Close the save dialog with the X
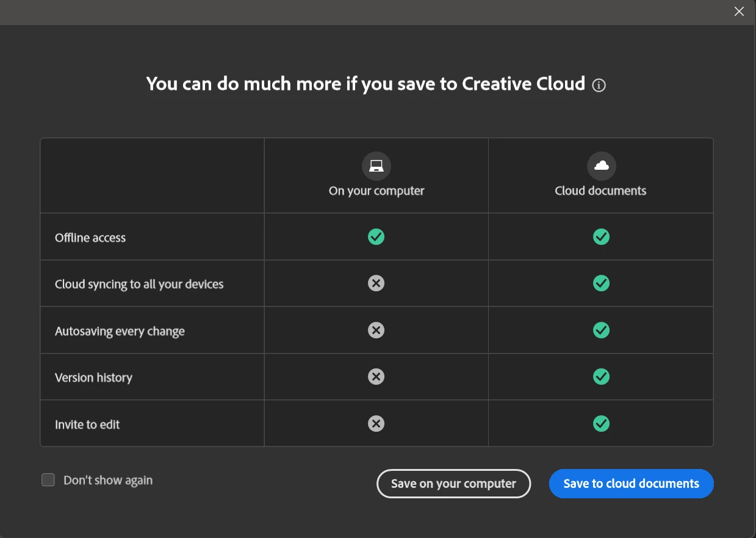Viewport: 756px width, 538px height. [x=739, y=12]
